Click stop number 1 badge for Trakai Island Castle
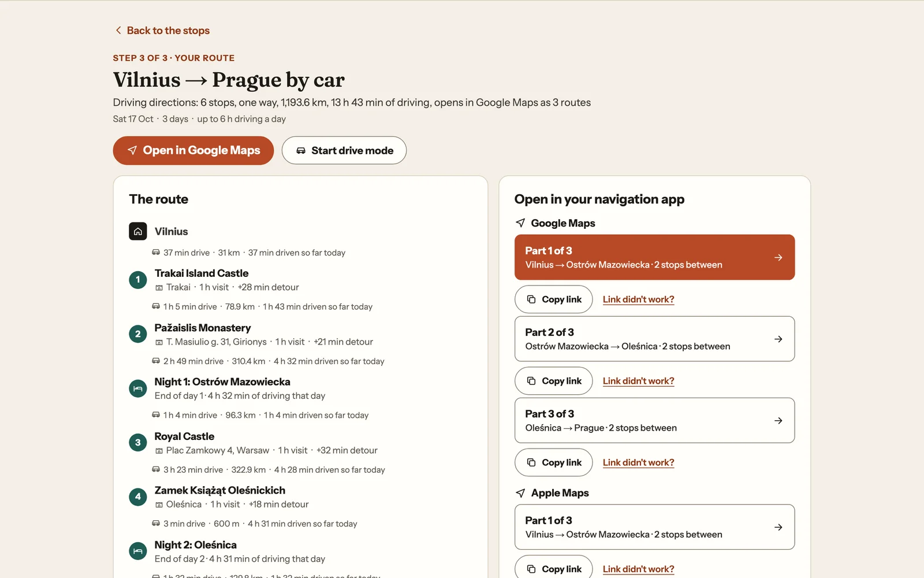The width and height of the screenshot is (924, 578). pyautogui.click(x=138, y=280)
